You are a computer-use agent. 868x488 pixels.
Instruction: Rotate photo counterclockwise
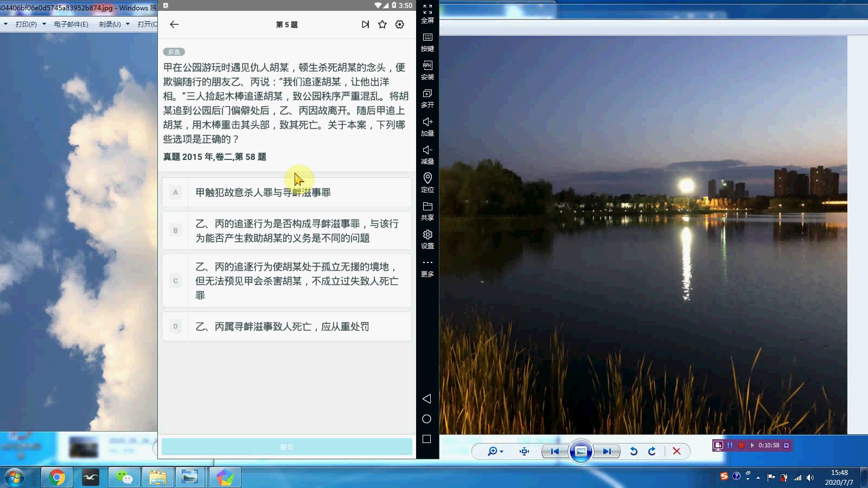tap(633, 451)
